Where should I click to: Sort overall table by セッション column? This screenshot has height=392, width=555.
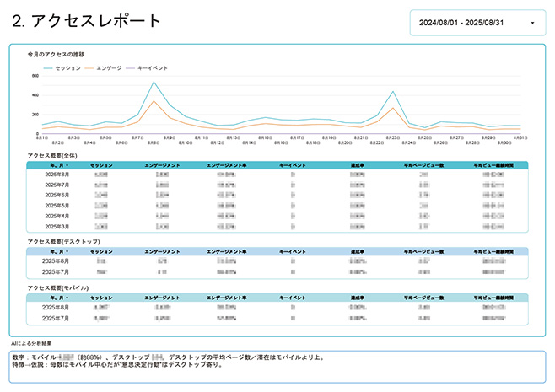(101, 165)
